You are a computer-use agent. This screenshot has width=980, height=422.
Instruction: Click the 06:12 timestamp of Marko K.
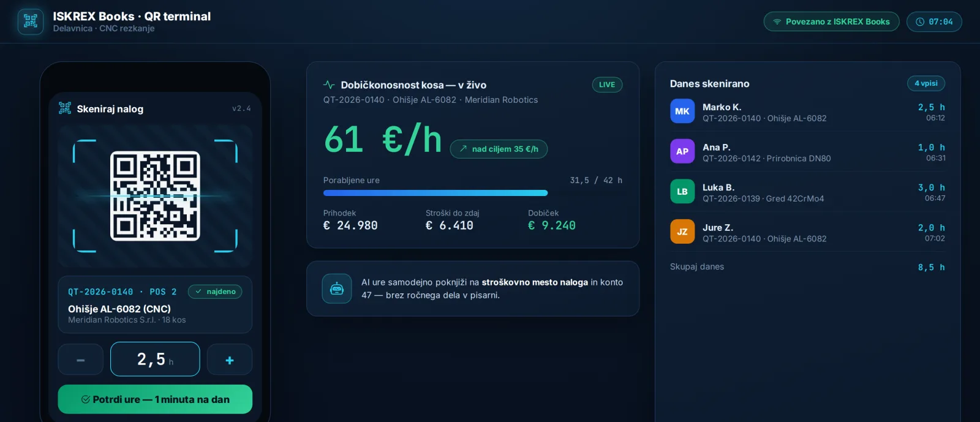935,118
